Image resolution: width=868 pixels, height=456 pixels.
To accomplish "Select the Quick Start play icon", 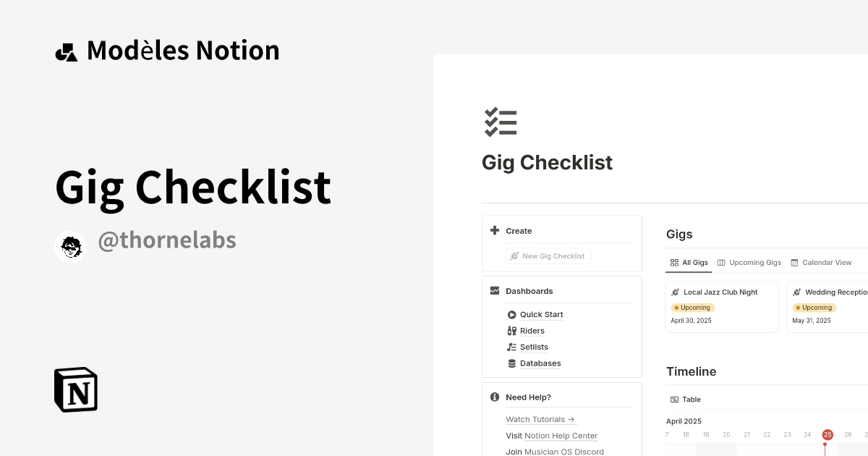I will [x=511, y=314].
